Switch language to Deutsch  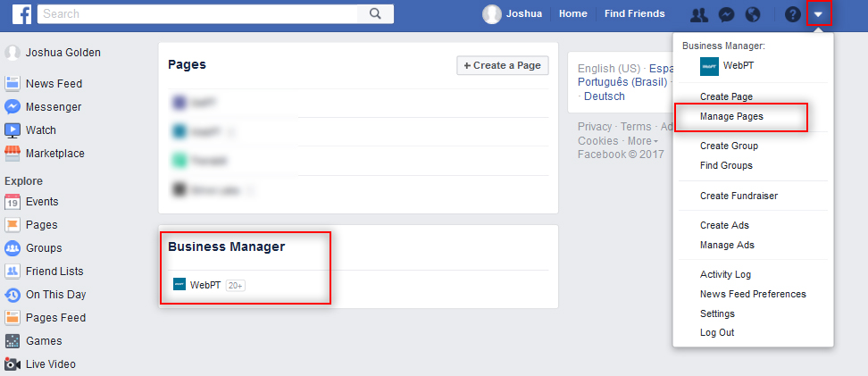click(x=605, y=96)
